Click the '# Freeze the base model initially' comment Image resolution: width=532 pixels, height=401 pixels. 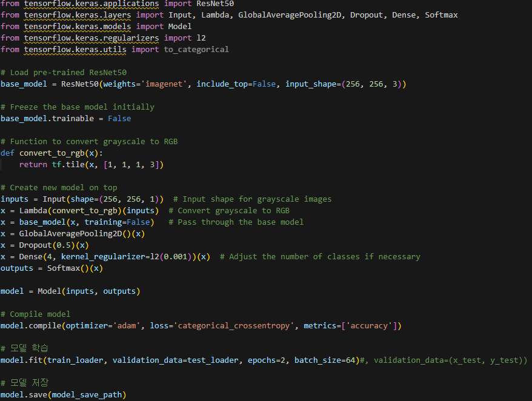78,107
